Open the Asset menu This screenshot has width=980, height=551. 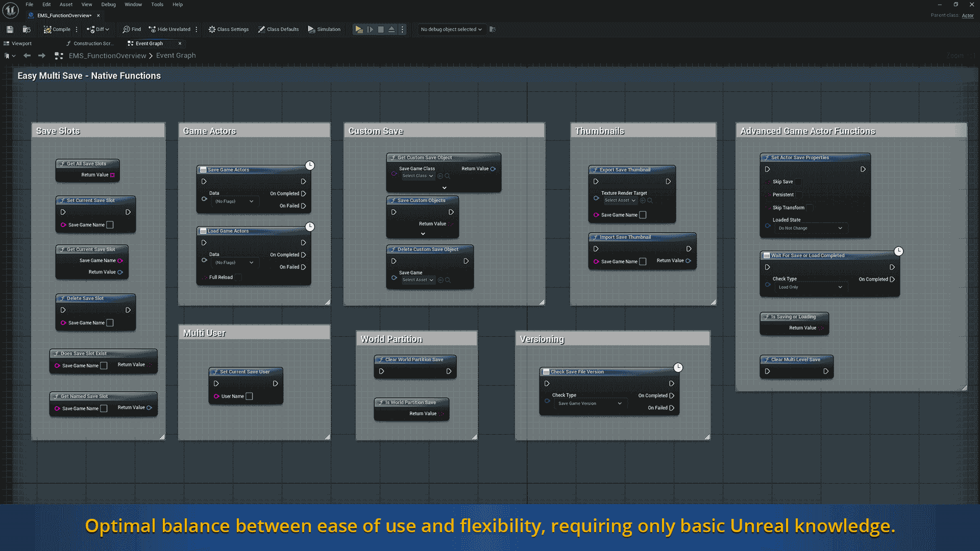pos(66,5)
